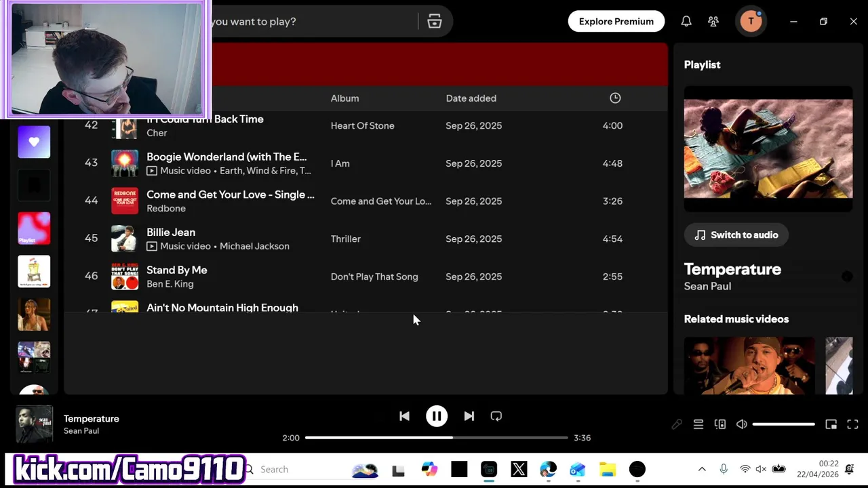This screenshot has height=488, width=868.
Task: Open Cher artist link
Action: 157,133
